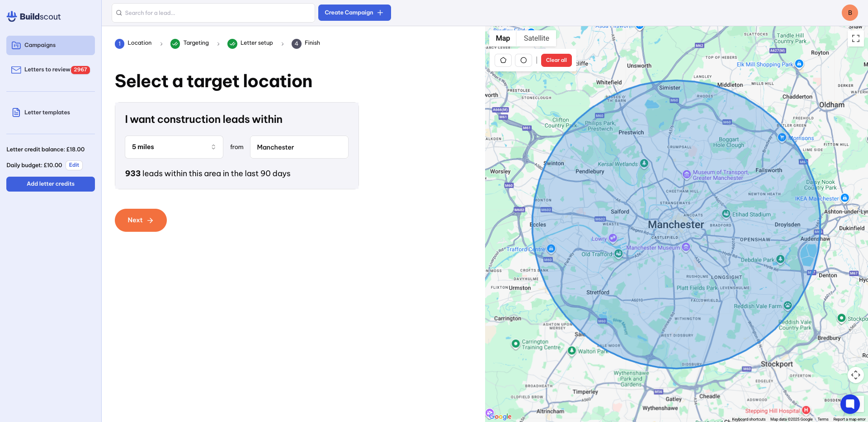Click the Trafford Centre map pin
The height and width of the screenshot is (422, 868).
pyautogui.click(x=551, y=249)
